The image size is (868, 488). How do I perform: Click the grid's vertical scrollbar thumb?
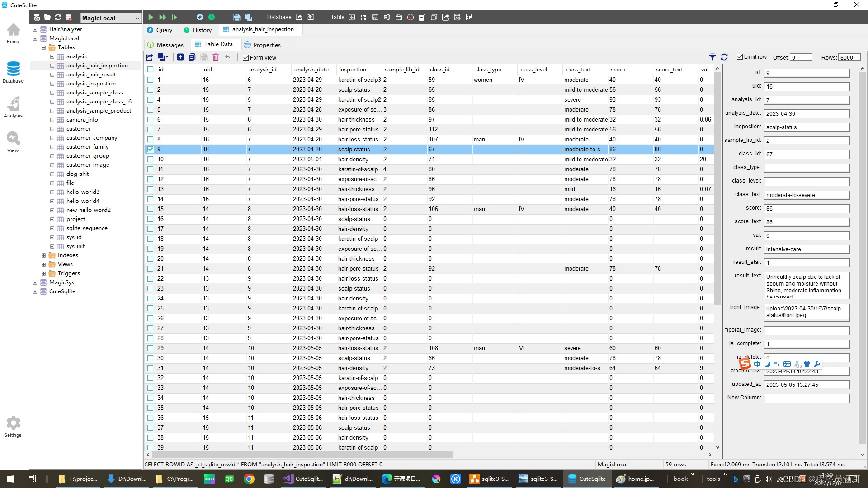pos(717,188)
